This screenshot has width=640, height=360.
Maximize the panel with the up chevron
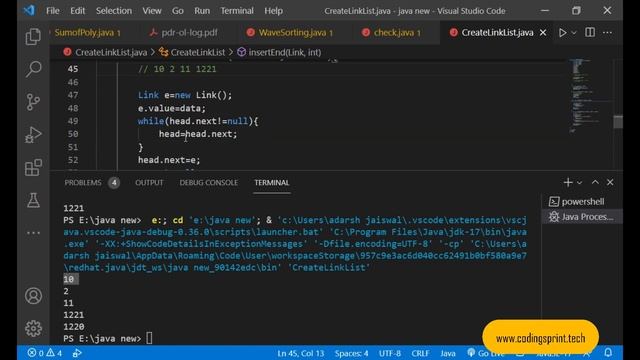[x=595, y=182]
